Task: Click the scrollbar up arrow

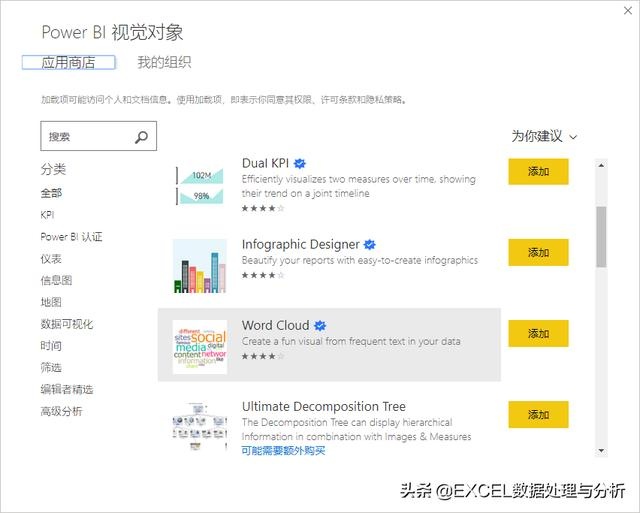Action: (601, 165)
